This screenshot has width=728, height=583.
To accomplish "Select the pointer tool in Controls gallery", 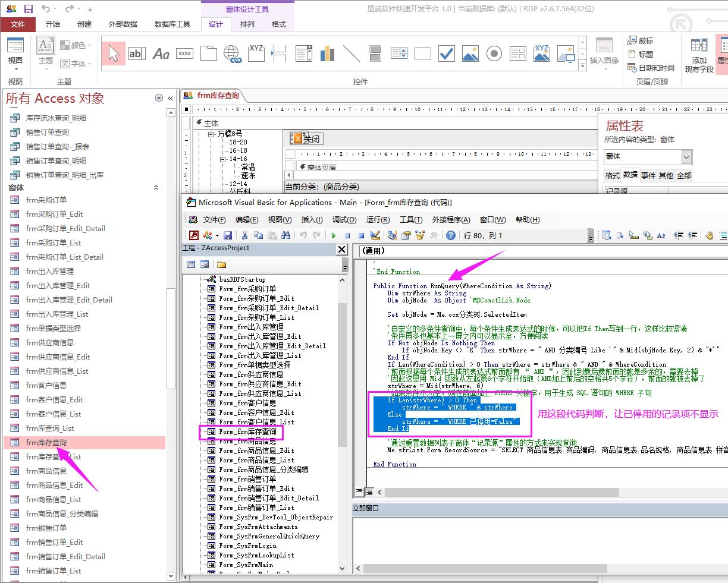I will coord(114,54).
